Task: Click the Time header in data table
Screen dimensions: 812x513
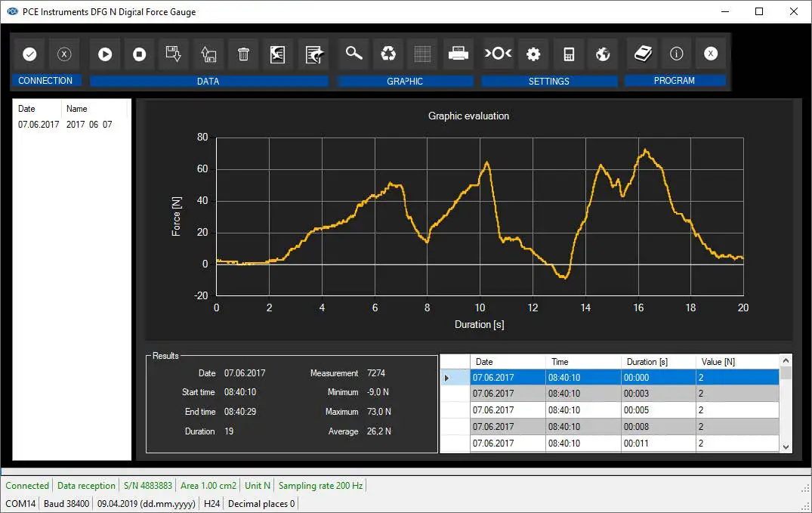Action: (583, 362)
